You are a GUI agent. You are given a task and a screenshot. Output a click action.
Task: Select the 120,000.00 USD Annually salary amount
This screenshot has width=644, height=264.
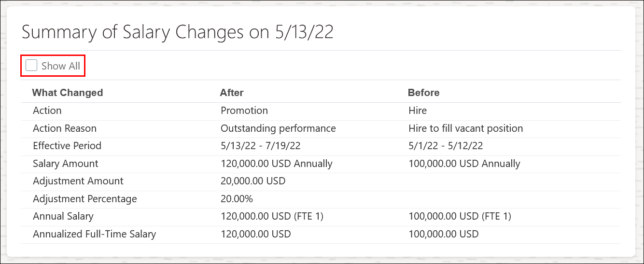coord(277,164)
